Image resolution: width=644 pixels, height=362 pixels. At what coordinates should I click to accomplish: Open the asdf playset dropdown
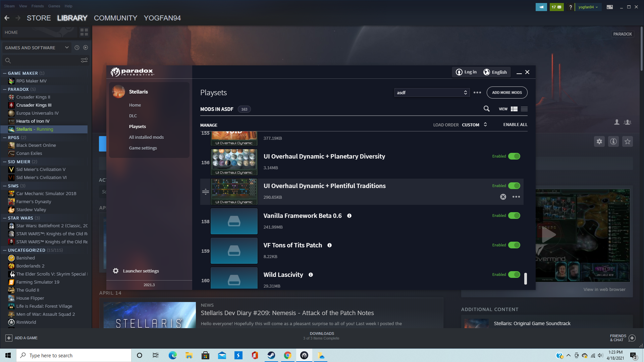pos(432,93)
